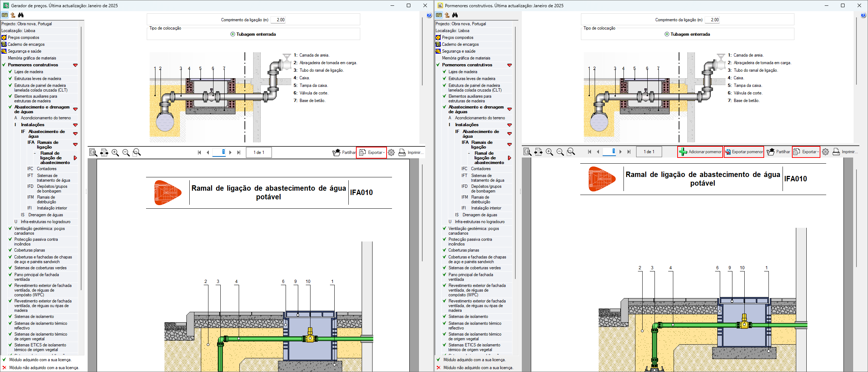Open Caderno de encargos in Pormenores construtivos window
This screenshot has width=868, height=372.
[x=460, y=44]
